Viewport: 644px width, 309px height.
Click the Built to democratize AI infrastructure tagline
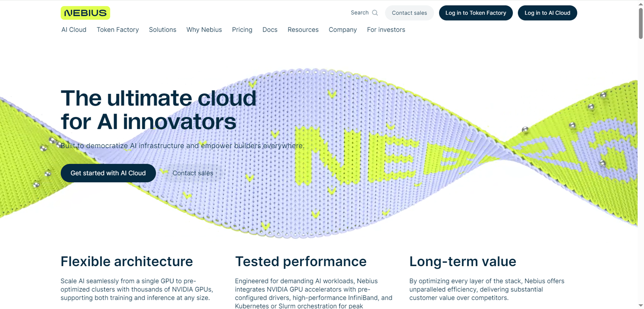tap(183, 146)
